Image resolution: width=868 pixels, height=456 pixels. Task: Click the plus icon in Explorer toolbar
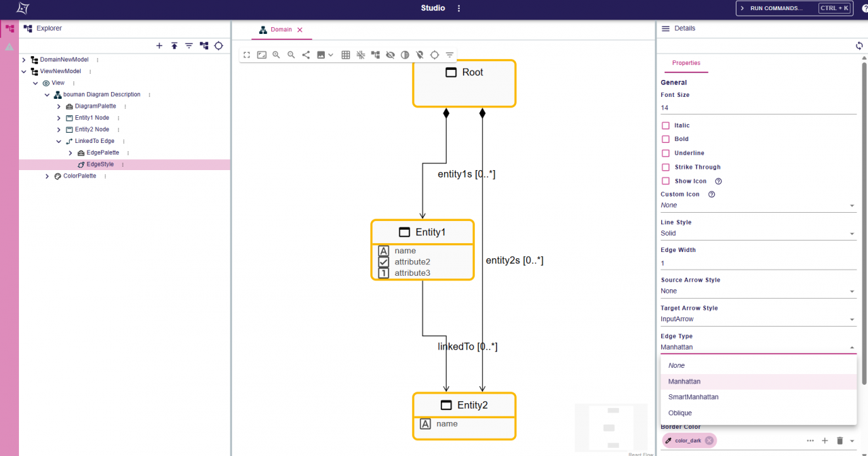(159, 46)
